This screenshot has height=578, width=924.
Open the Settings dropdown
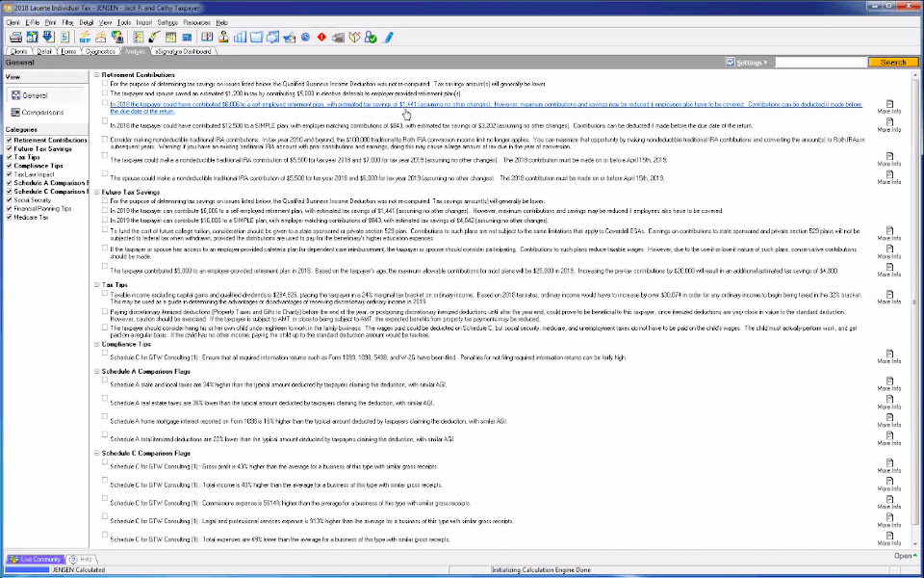[x=747, y=62]
